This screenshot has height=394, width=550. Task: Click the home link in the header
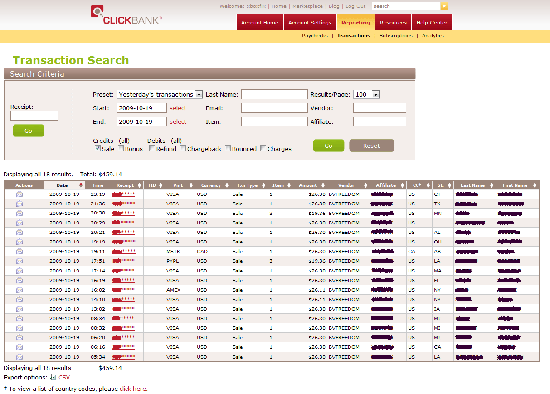point(279,6)
